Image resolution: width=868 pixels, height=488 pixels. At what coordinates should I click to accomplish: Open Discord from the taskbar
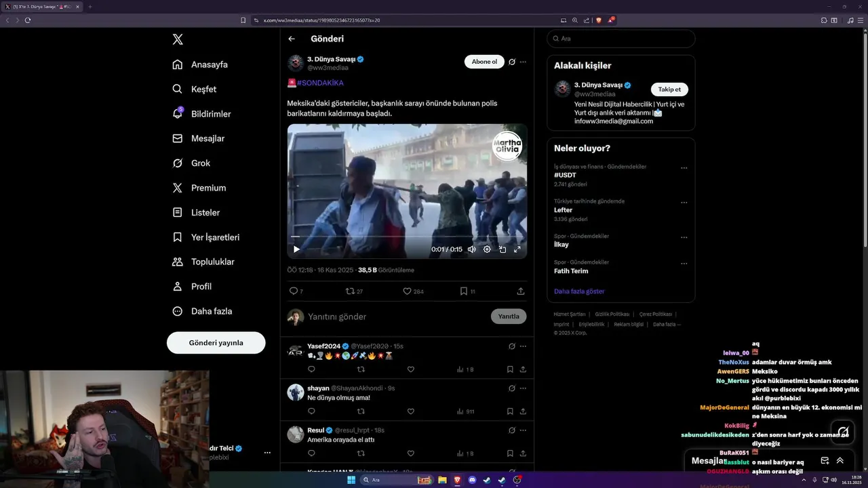pyautogui.click(x=472, y=480)
